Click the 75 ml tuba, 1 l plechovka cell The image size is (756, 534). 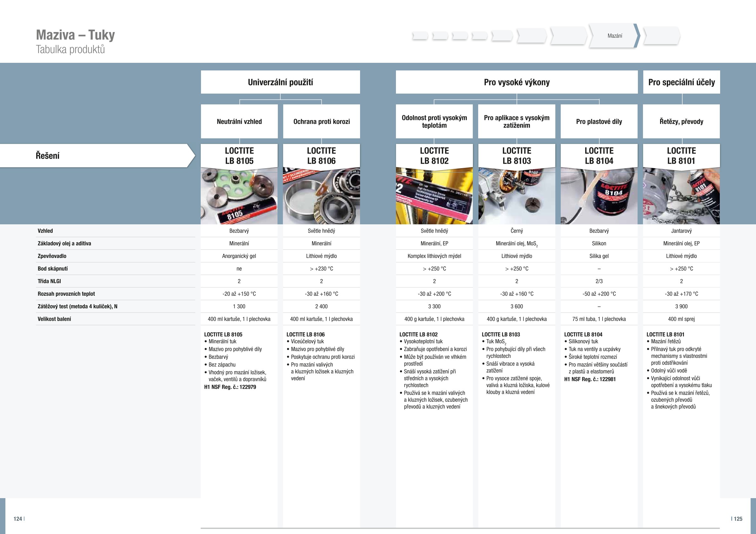point(599,319)
